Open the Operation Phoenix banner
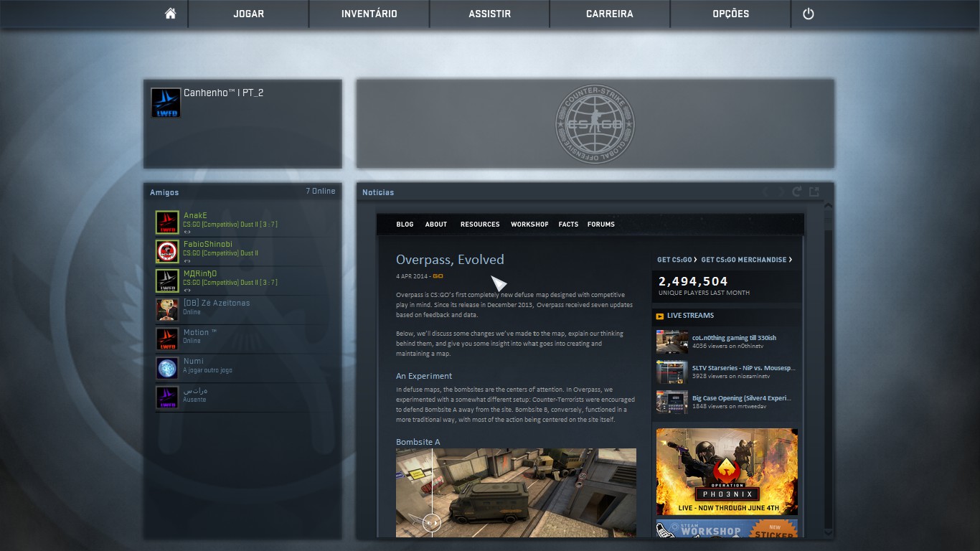Screen dimensions: 980x551 coord(727,471)
